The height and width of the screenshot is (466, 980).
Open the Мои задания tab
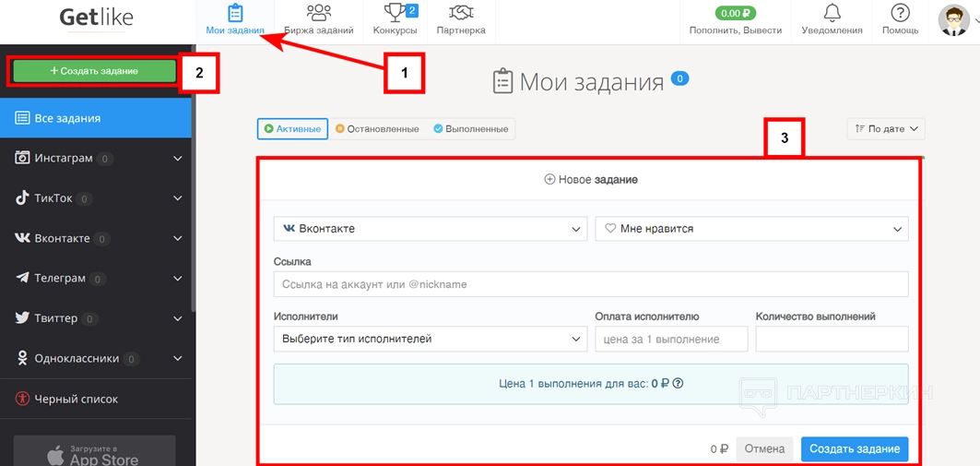click(x=235, y=22)
